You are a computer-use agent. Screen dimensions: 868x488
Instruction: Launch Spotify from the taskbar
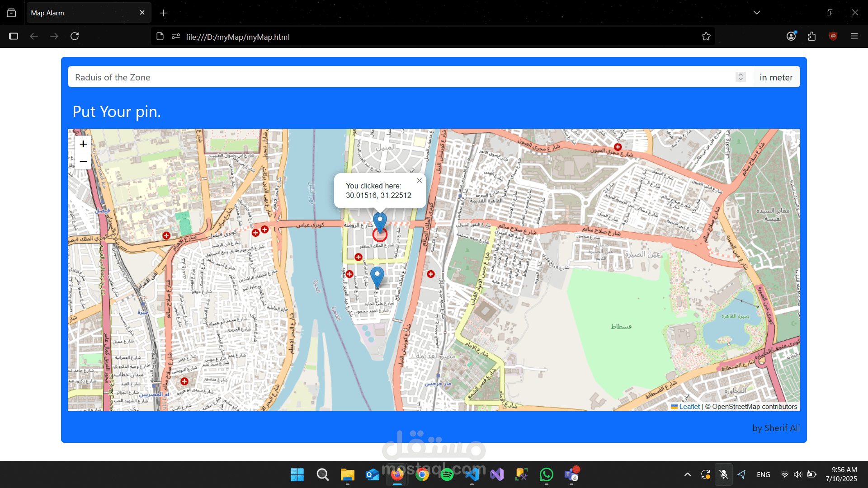coord(447,474)
